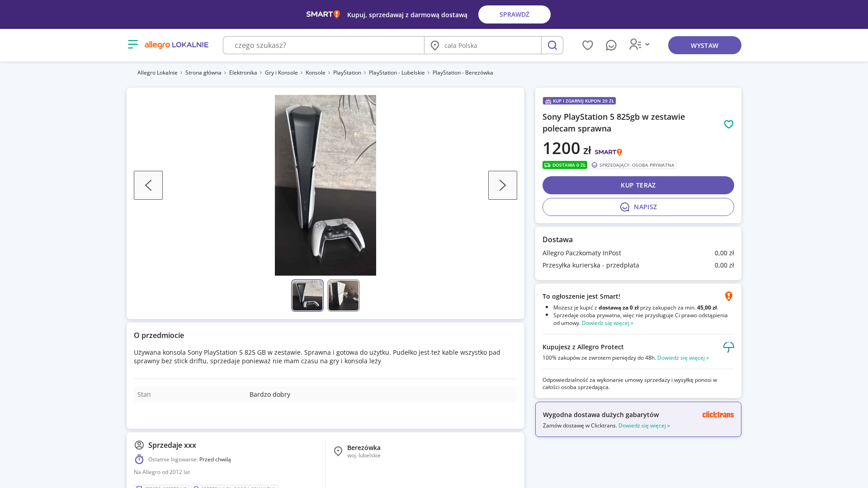Click the KUP TERAZ button

[x=638, y=185]
